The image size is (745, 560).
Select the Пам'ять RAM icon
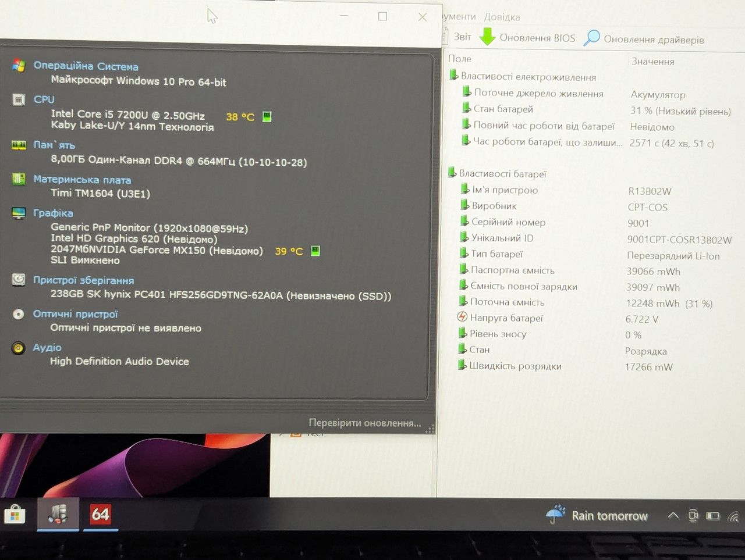(x=19, y=145)
